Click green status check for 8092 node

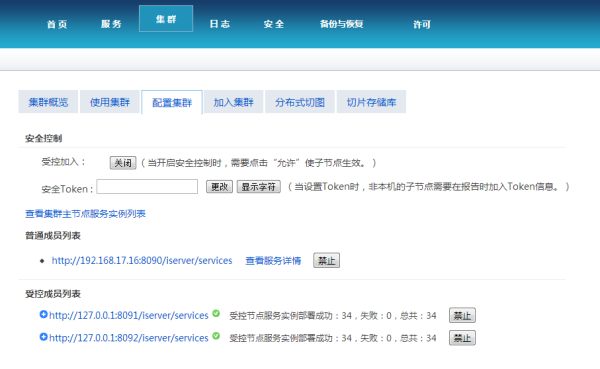click(216, 336)
